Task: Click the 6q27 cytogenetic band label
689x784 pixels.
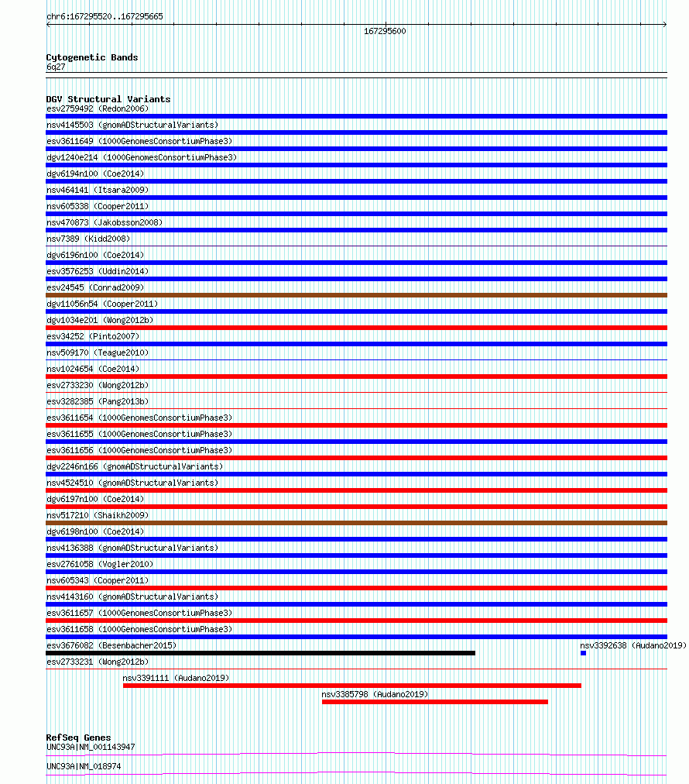Action: (56, 67)
